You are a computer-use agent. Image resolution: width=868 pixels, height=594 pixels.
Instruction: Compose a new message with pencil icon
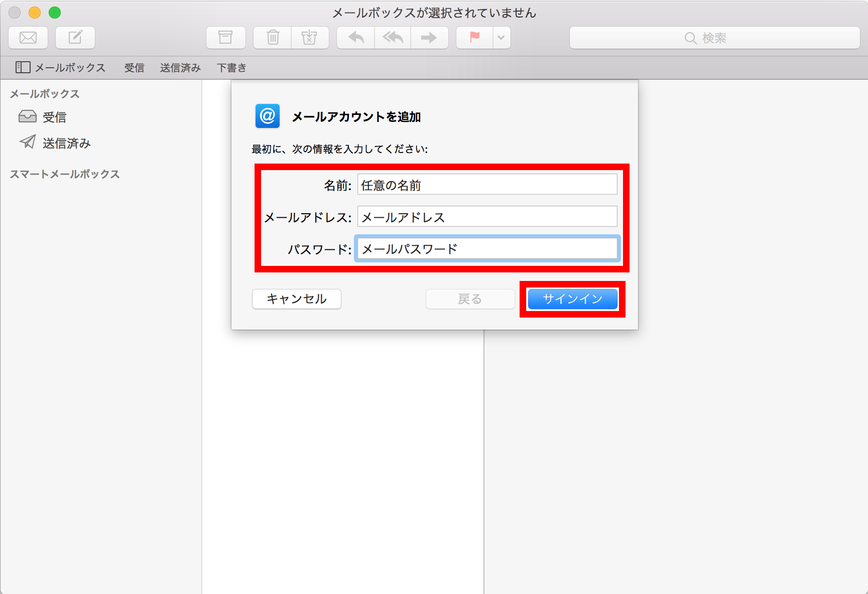[75, 38]
